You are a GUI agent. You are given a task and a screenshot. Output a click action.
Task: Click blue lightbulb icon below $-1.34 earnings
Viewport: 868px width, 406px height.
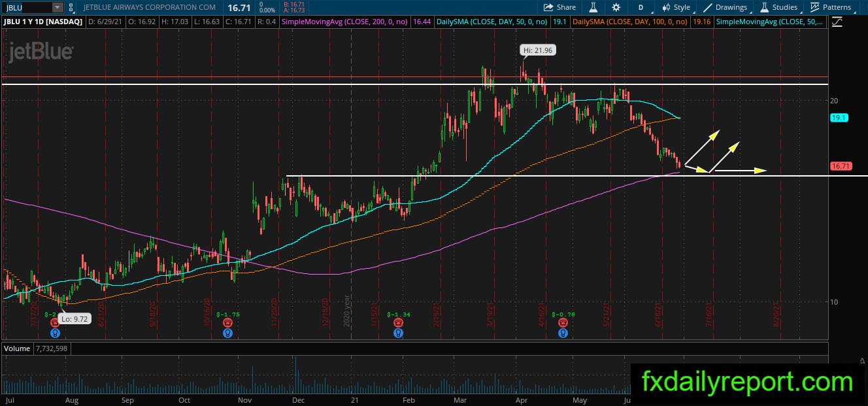click(x=397, y=333)
